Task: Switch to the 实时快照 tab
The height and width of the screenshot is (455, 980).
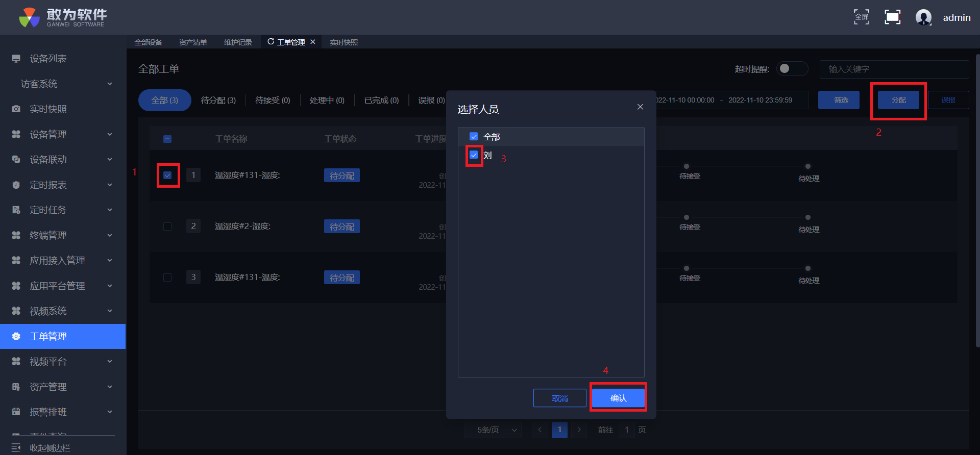Action: pos(344,42)
